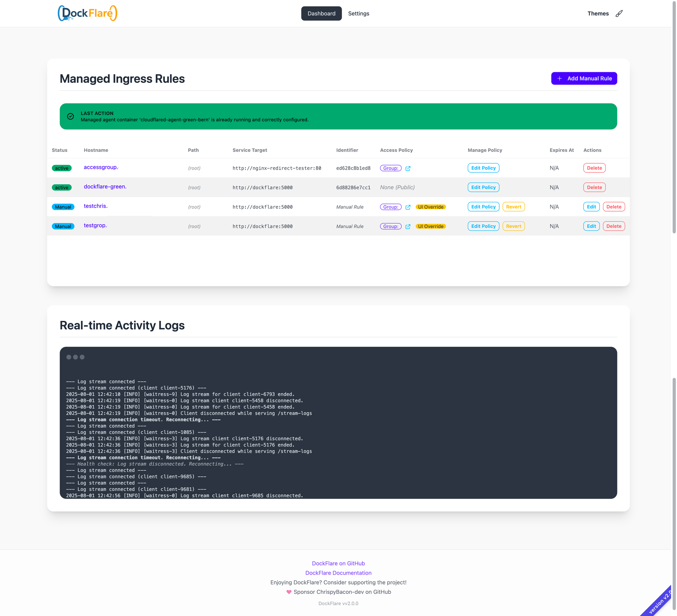Click identifier 6d88286e7cc1
The width and height of the screenshot is (677, 616).
pyautogui.click(x=353, y=188)
